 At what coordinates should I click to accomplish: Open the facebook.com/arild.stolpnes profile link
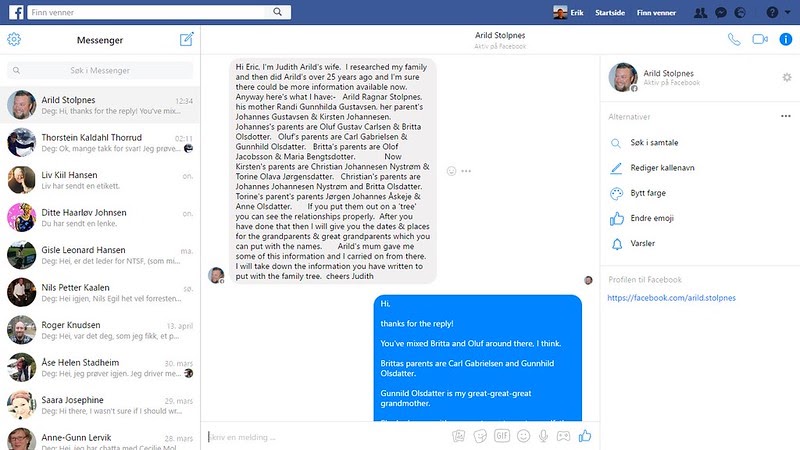click(671, 298)
